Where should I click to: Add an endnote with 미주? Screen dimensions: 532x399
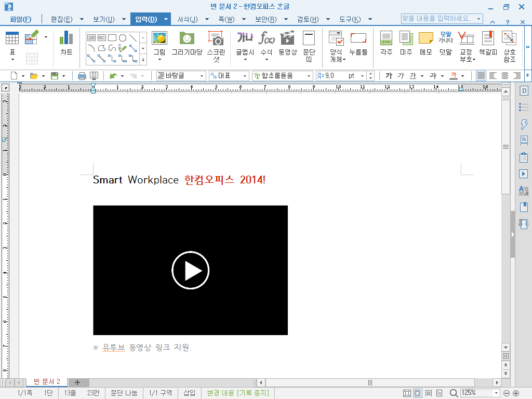[x=406, y=43]
